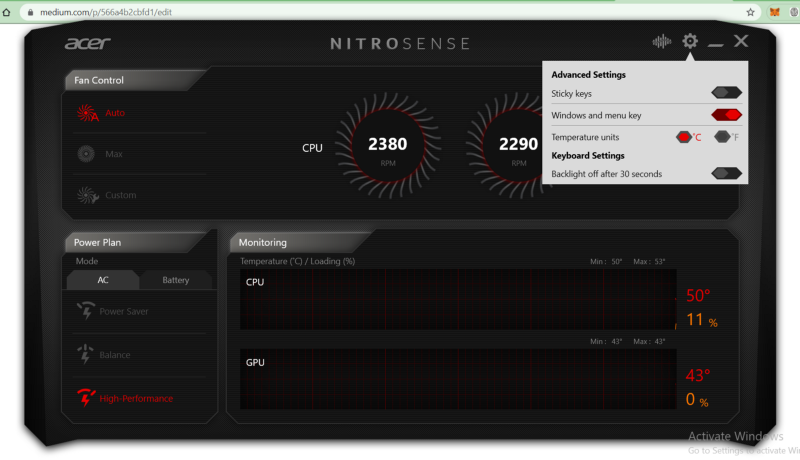Viewport: 800px width, 460px height.
Task: Choose the Custom fan control icon
Action: coord(86,195)
